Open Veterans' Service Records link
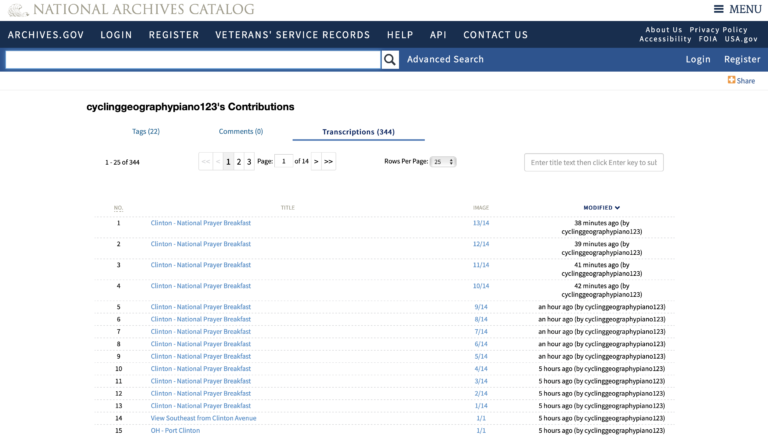Viewport: 768px width, 436px height. (x=292, y=35)
